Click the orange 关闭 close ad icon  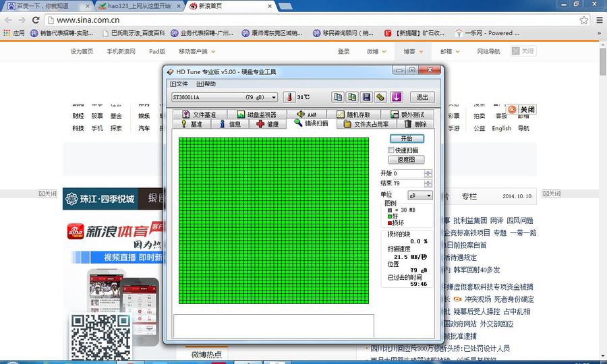click(x=512, y=109)
